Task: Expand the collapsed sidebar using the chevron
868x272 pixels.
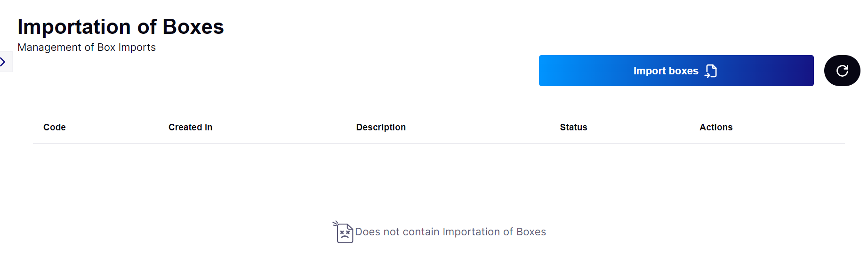Action: coord(3,62)
